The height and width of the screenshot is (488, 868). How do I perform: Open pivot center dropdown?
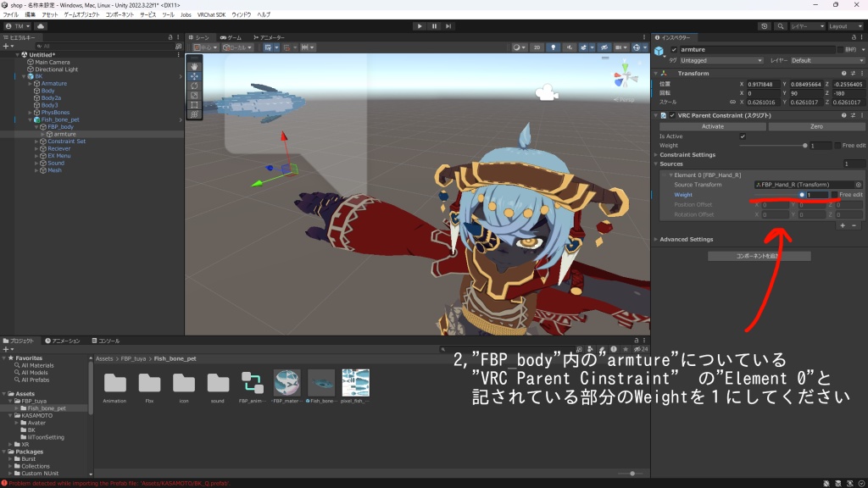tap(205, 47)
